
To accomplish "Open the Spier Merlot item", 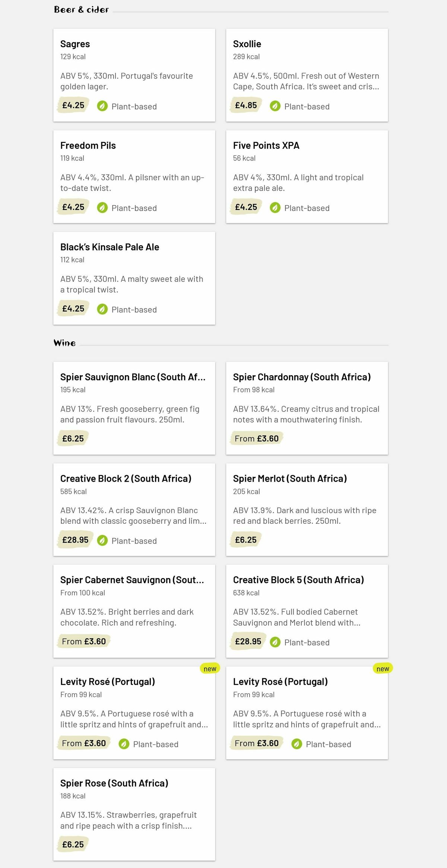I will 307,509.
